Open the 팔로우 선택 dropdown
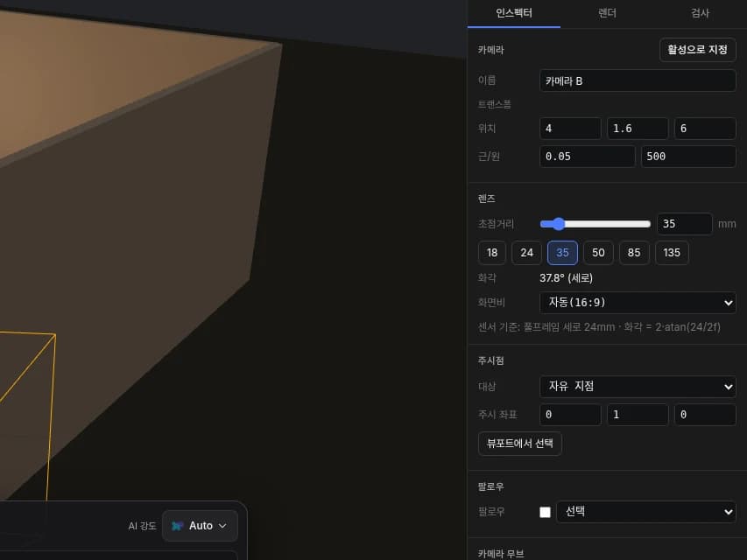Viewport: 747px width, 560px height. pos(646,512)
